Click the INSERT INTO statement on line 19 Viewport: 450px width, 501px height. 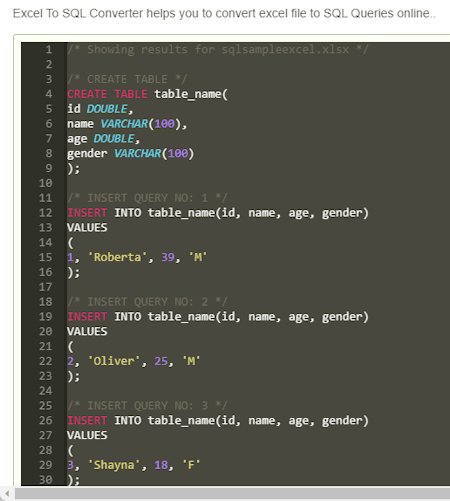218,317
